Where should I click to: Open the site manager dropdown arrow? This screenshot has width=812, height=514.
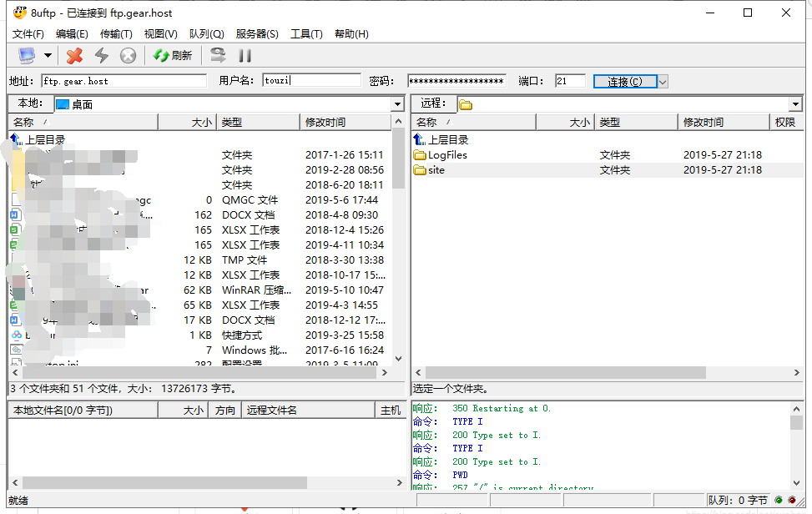47,55
